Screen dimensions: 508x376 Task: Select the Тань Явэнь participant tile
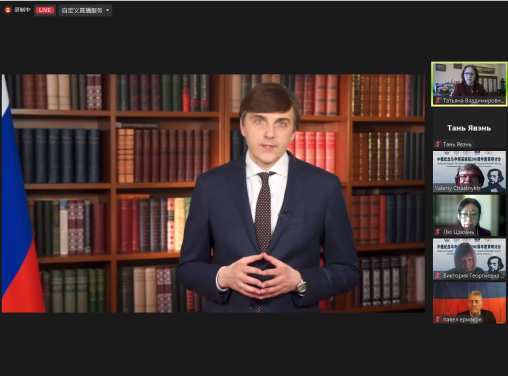coord(469,128)
